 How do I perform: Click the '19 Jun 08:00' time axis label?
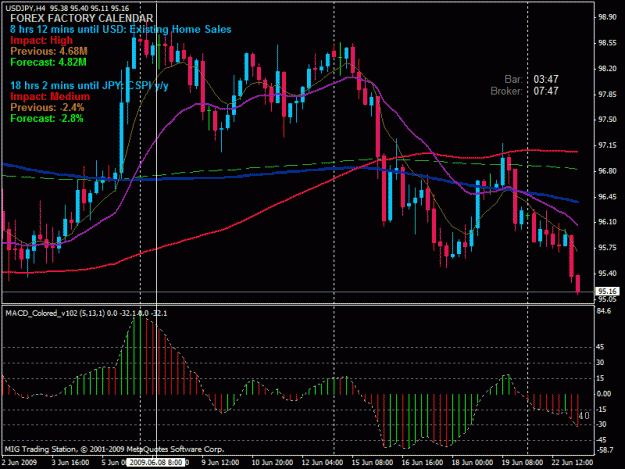[522, 463]
